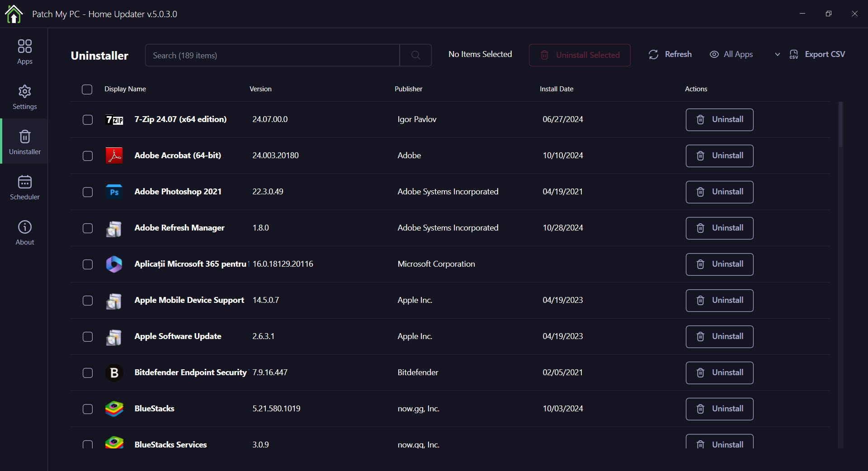
Task: Click the vertical list scrollbar thumb
Action: (840, 124)
